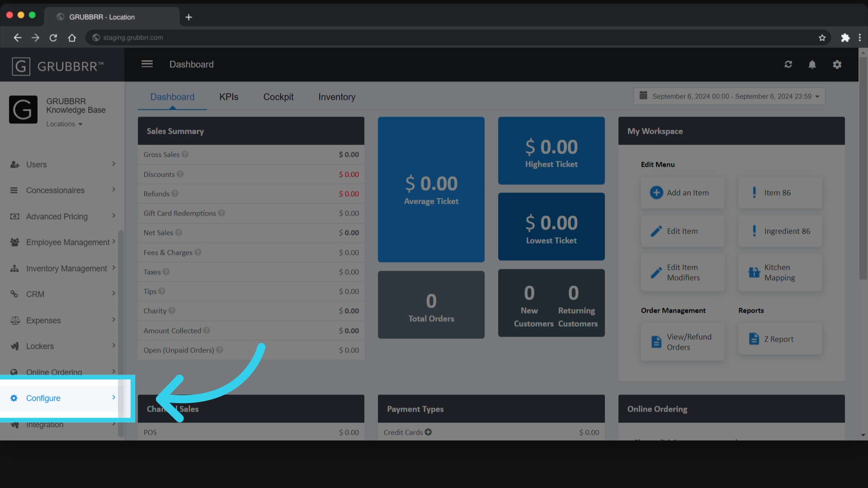Image resolution: width=868 pixels, height=488 pixels.
Task: Go back in browser history
Action: (x=18, y=38)
